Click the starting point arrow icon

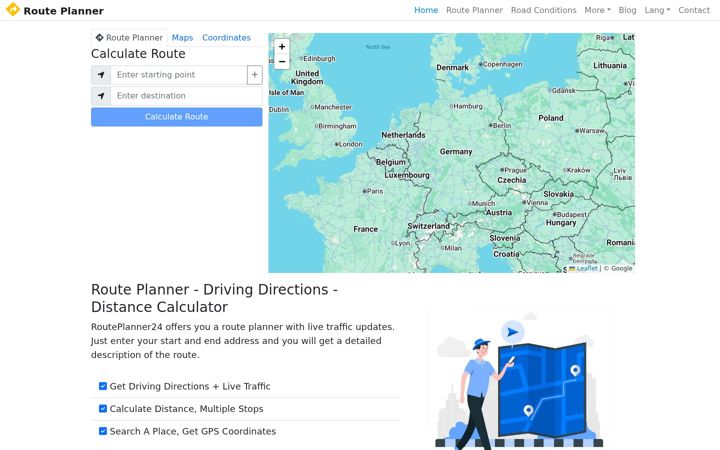pyautogui.click(x=101, y=75)
